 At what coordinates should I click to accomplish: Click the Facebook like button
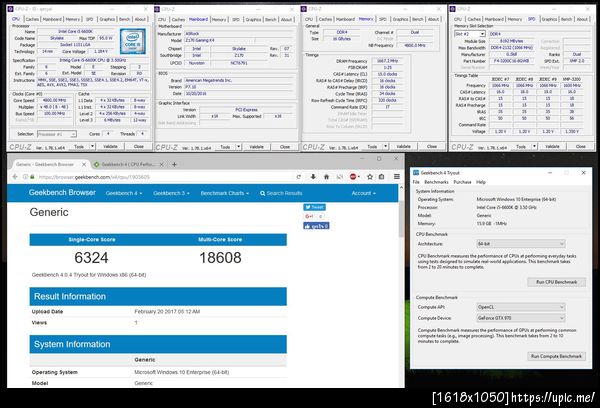(316, 226)
